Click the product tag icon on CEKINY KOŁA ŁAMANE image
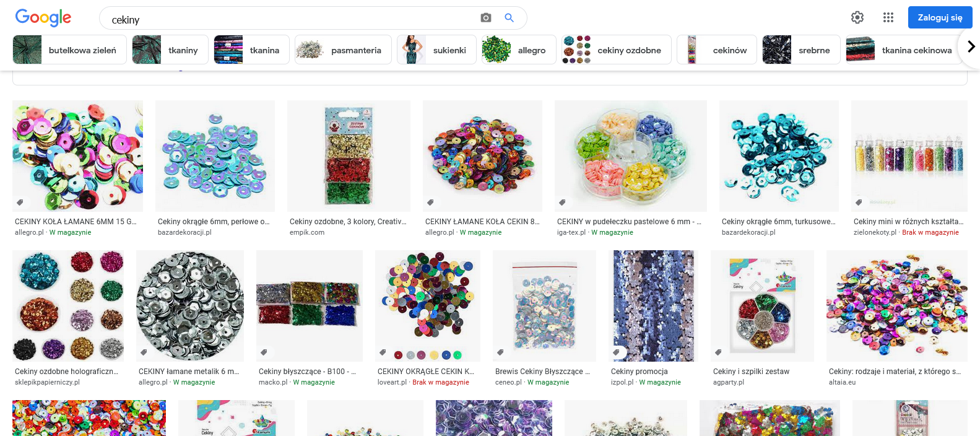This screenshot has height=436, width=980. click(x=20, y=203)
